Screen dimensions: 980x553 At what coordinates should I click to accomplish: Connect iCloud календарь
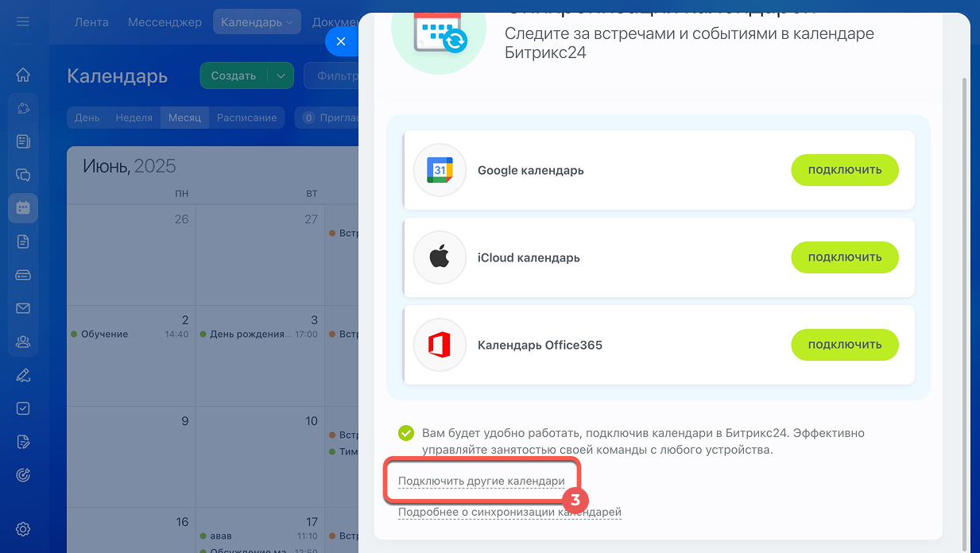[x=844, y=257]
